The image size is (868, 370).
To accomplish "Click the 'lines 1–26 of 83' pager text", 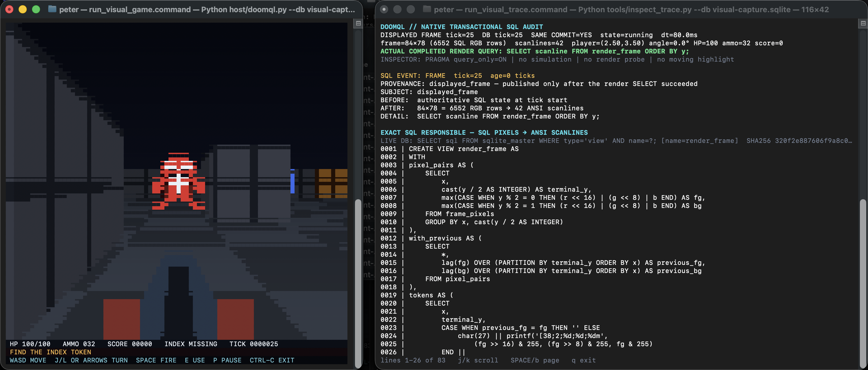I will (413, 360).
